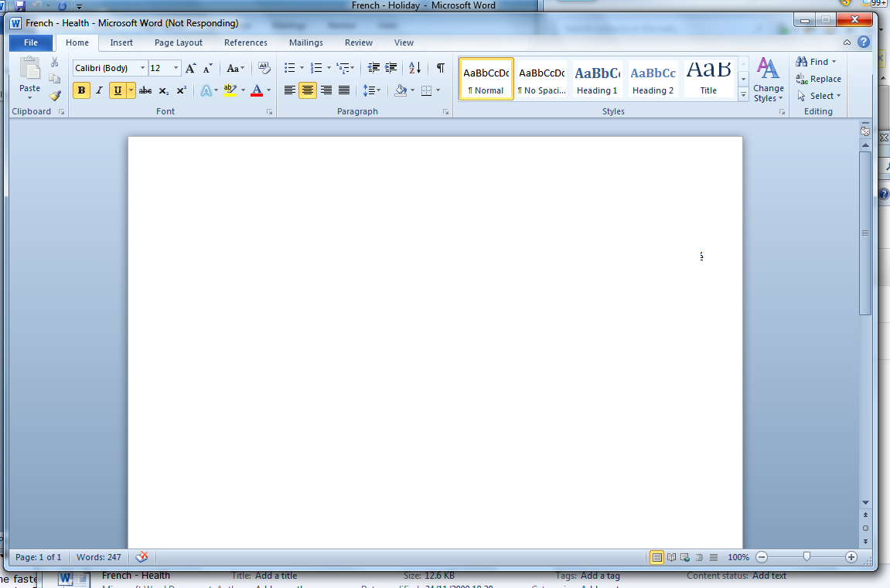
Task: Open the Line Spacing dropdown
Action: tap(372, 90)
